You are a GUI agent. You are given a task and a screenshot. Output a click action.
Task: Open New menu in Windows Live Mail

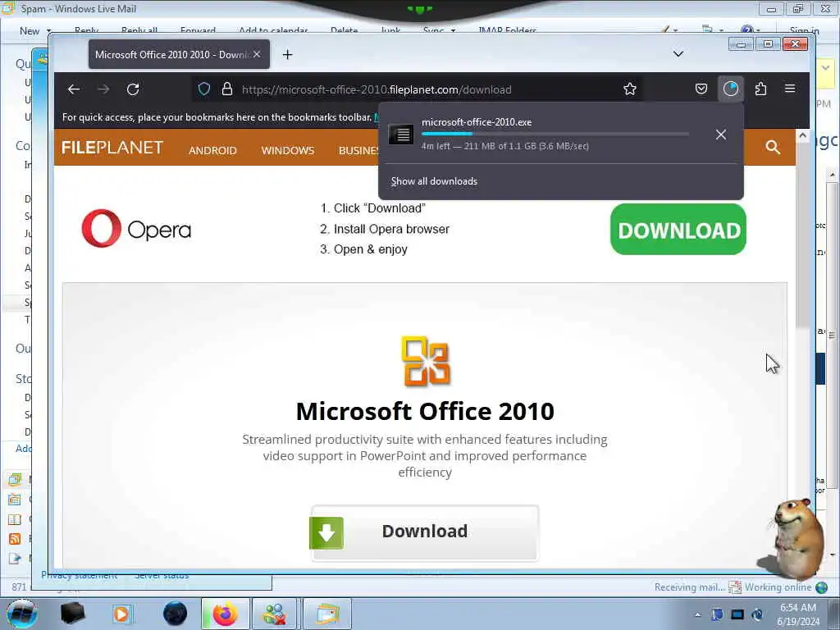point(34,31)
